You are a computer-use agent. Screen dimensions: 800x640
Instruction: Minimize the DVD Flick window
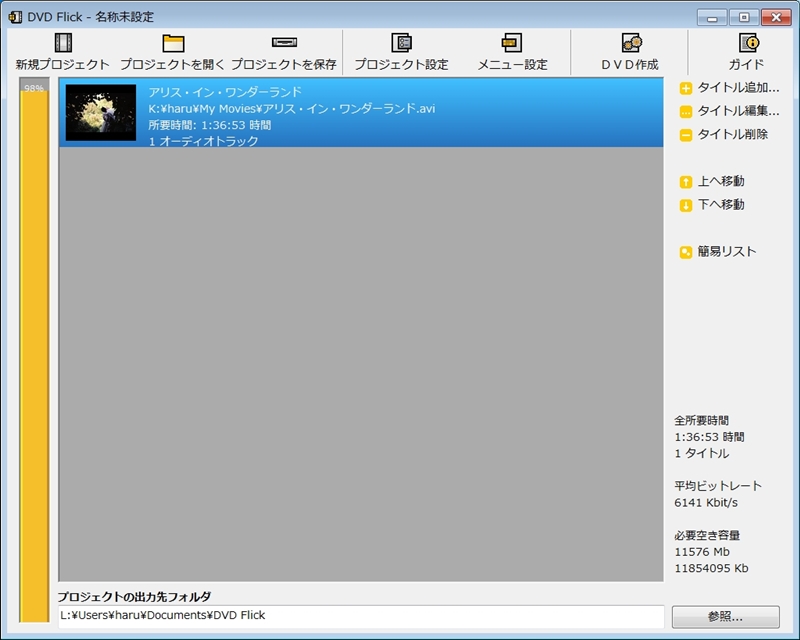[x=712, y=17]
